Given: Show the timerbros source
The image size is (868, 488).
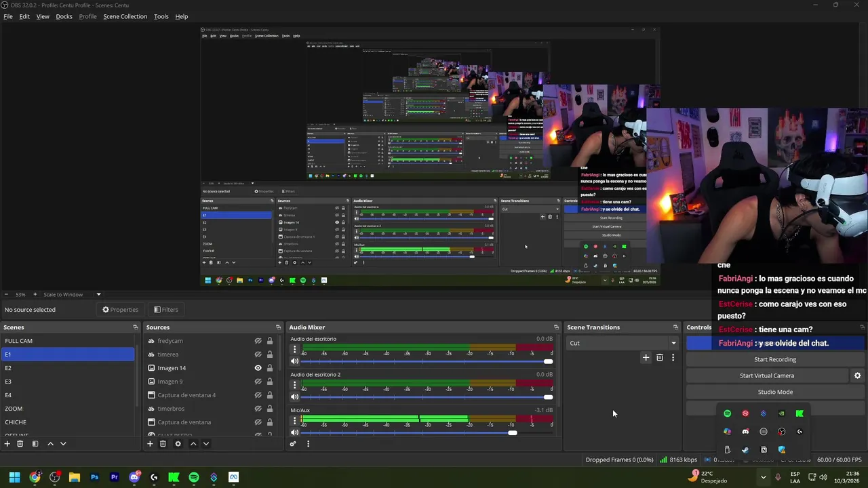Looking at the screenshot, I should pos(258,409).
